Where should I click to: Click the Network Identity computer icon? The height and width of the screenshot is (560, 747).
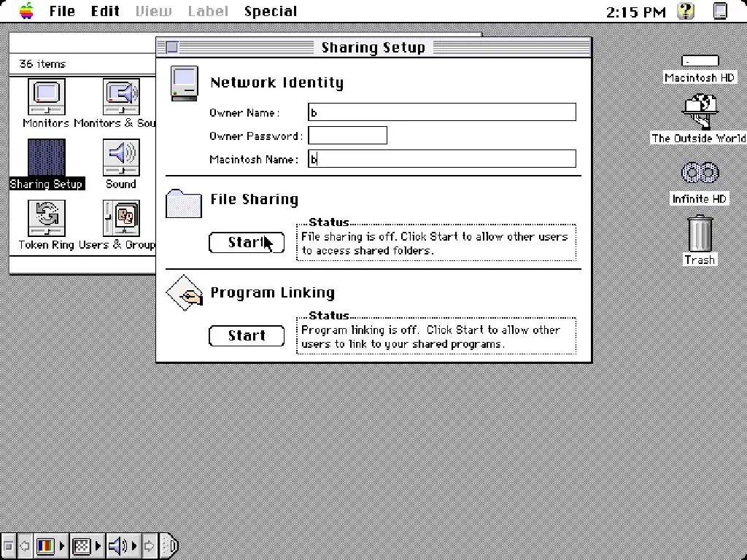click(184, 83)
